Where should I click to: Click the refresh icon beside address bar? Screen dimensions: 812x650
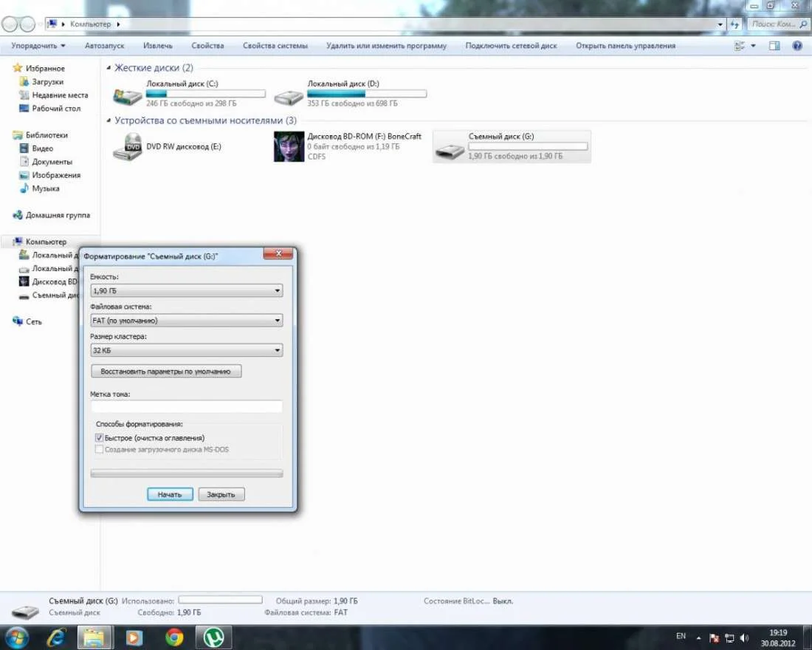pyautogui.click(x=734, y=24)
